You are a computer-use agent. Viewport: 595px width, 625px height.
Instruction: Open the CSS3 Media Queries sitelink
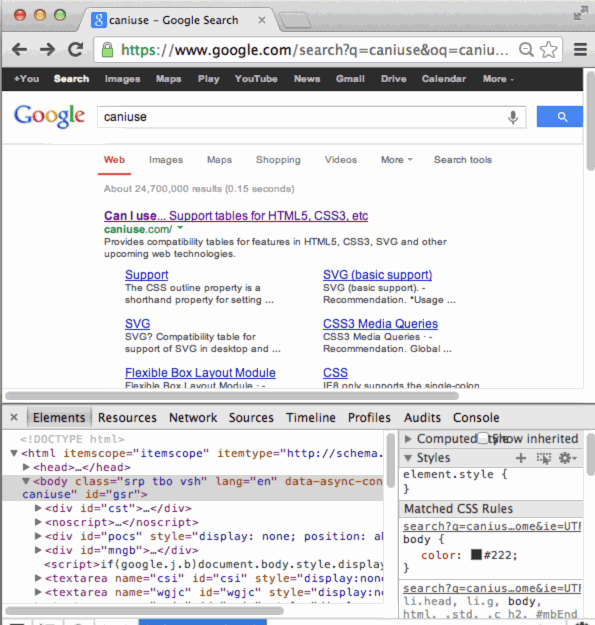(380, 324)
